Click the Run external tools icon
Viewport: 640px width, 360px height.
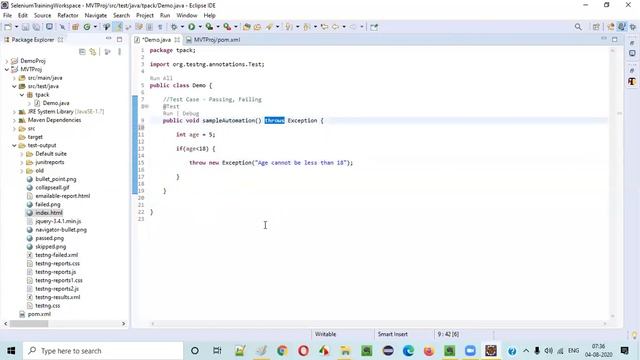click(x=227, y=27)
